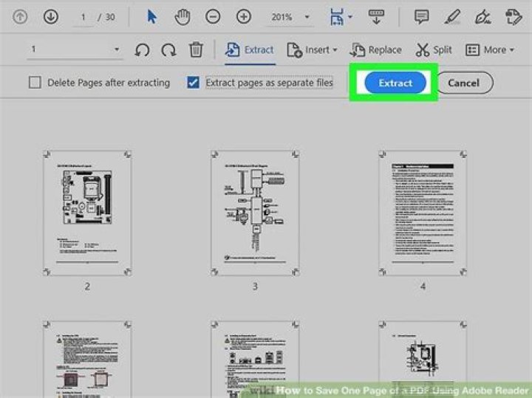Click the blue Extract button
Viewport: 532px width, 398px height.
tap(395, 83)
